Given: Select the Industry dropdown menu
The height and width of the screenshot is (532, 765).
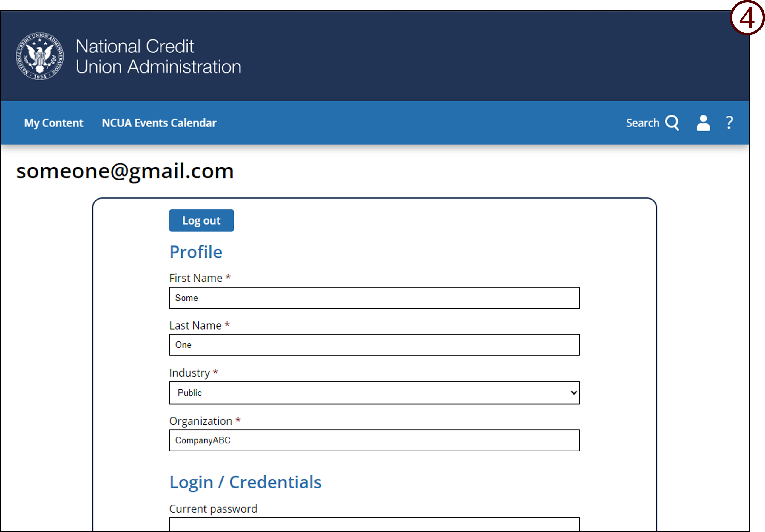Looking at the screenshot, I should pyautogui.click(x=374, y=393).
